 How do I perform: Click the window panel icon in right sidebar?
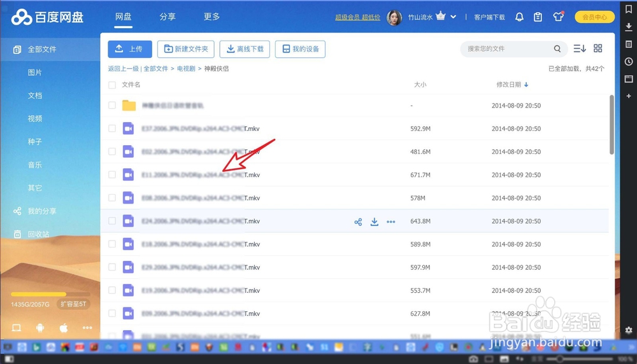tap(629, 79)
